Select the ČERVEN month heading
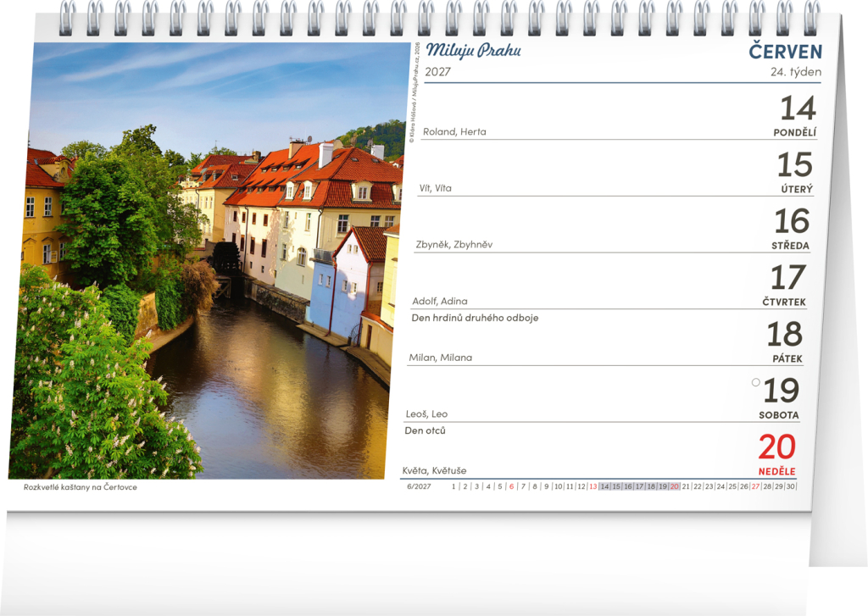The width and height of the screenshot is (868, 616). point(785,52)
